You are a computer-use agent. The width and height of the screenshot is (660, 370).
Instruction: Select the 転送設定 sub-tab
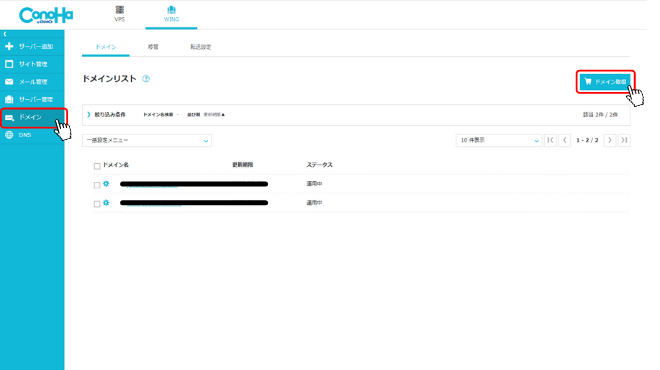tap(201, 47)
